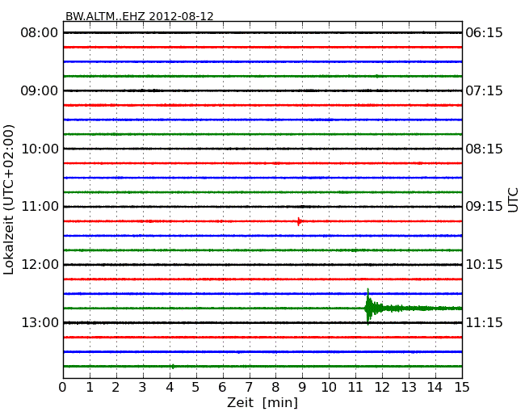Pick the x-axis tick label 11

pyautogui.click(x=355, y=387)
